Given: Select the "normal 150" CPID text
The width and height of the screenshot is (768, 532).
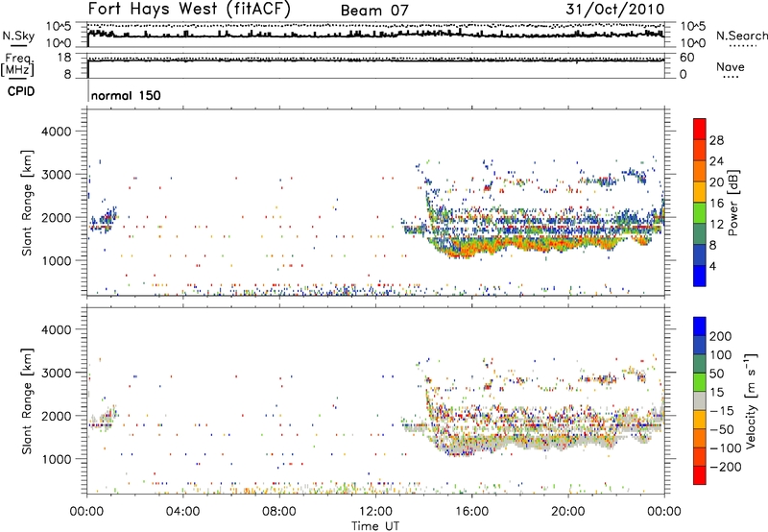Looking at the screenshot, I should 126,95.
